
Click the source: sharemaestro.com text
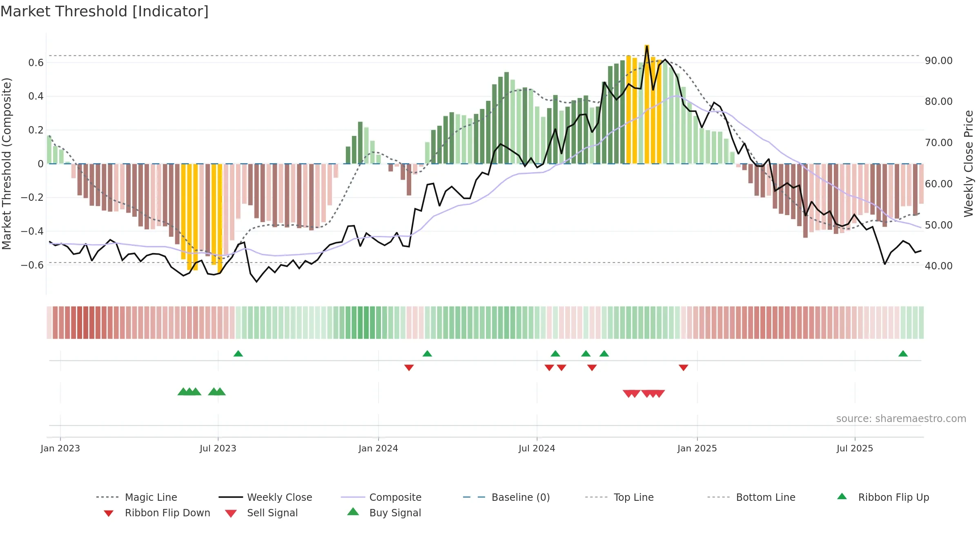[901, 419]
